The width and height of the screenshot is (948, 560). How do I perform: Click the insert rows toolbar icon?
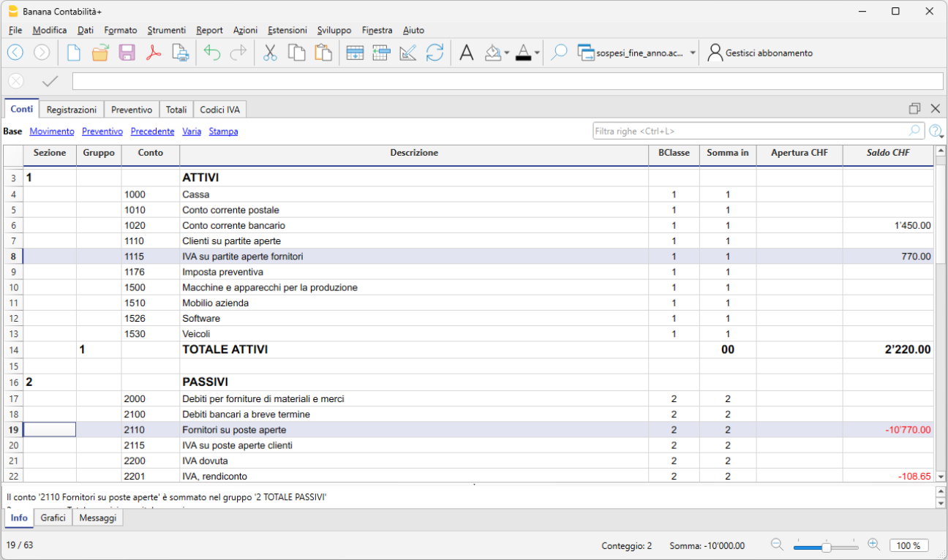tap(381, 53)
